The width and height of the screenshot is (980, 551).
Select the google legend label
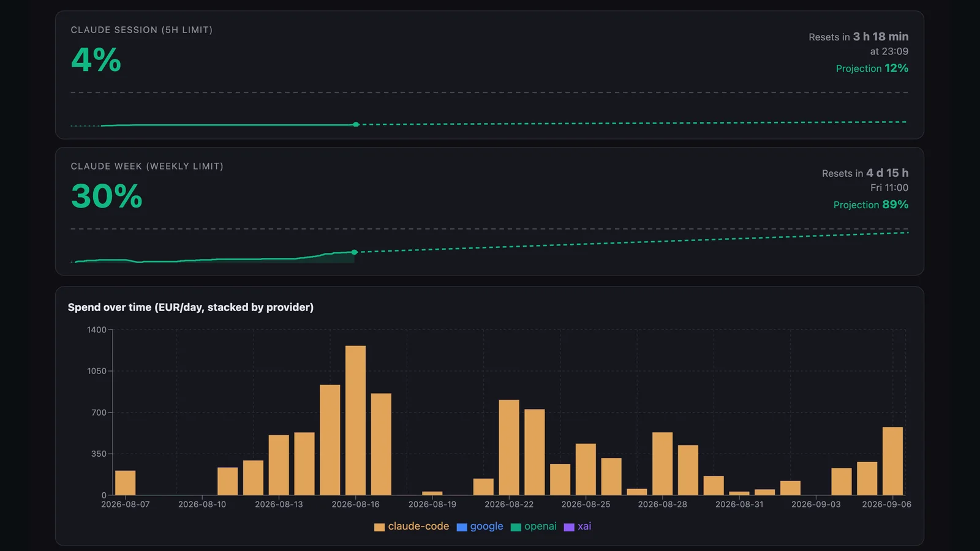[487, 527]
